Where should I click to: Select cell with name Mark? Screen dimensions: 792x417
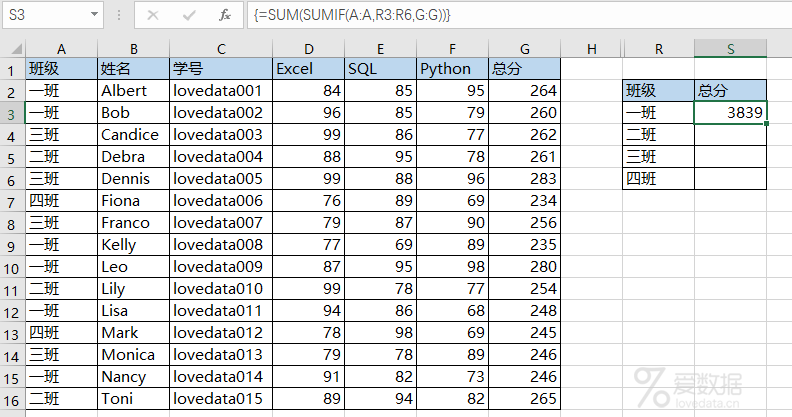(x=133, y=333)
